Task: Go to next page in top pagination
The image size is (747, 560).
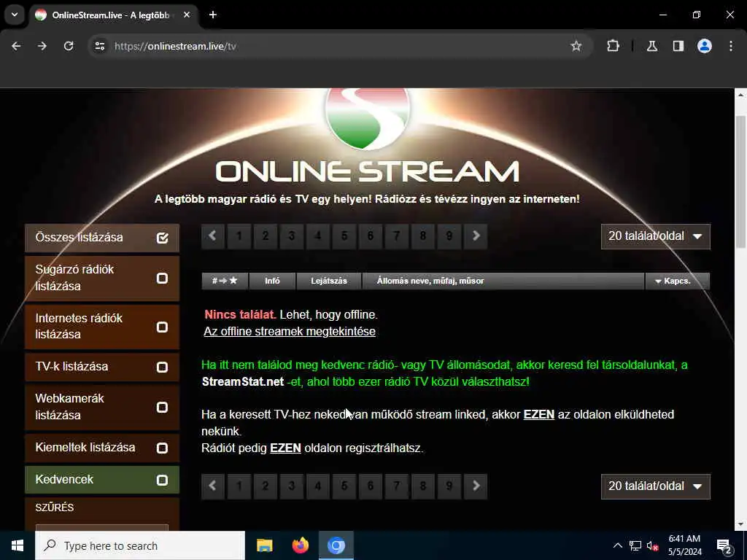Action: click(476, 236)
